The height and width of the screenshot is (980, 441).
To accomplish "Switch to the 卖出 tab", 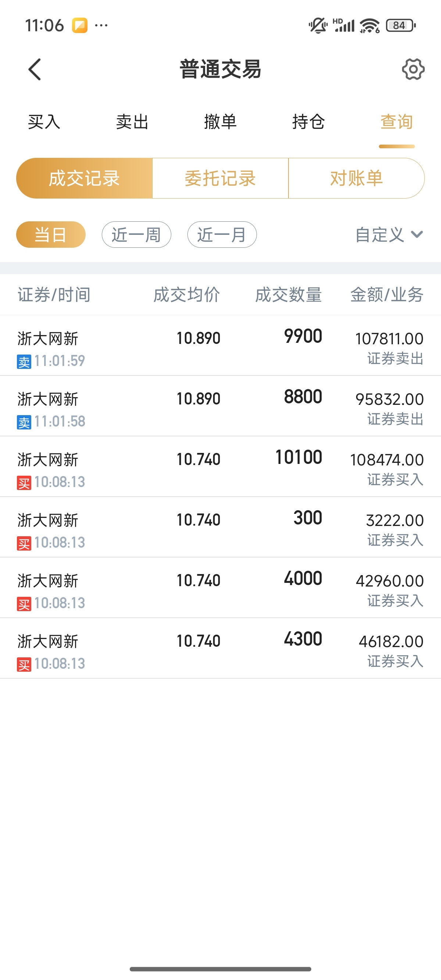I will tap(132, 122).
